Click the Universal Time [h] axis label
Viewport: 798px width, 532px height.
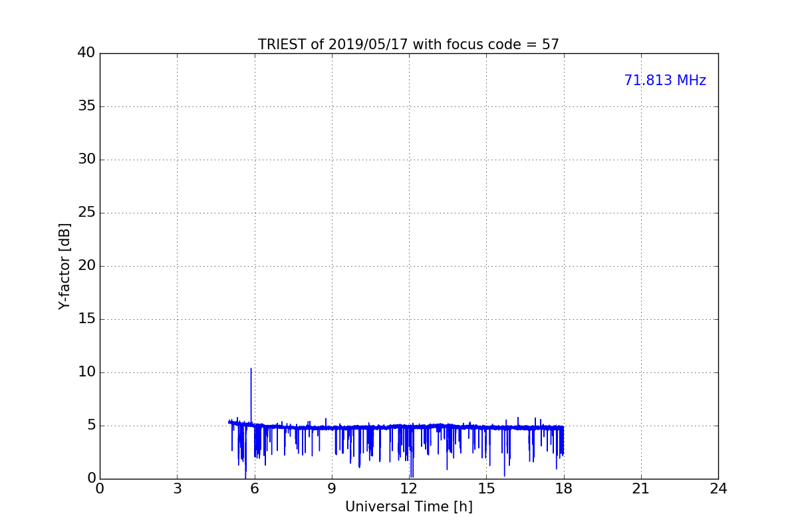(408, 507)
